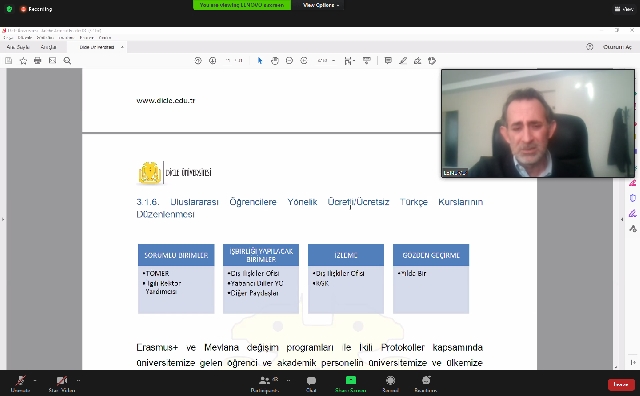The height and width of the screenshot is (396, 640).
Task: Open the Dosya menu in Acrobat
Action: tap(8, 38)
